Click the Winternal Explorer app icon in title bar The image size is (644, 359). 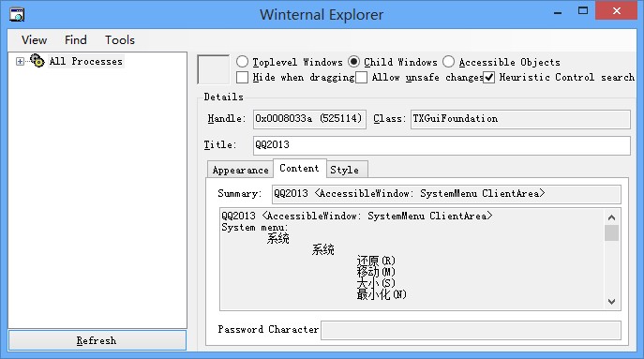pyautogui.click(x=17, y=15)
